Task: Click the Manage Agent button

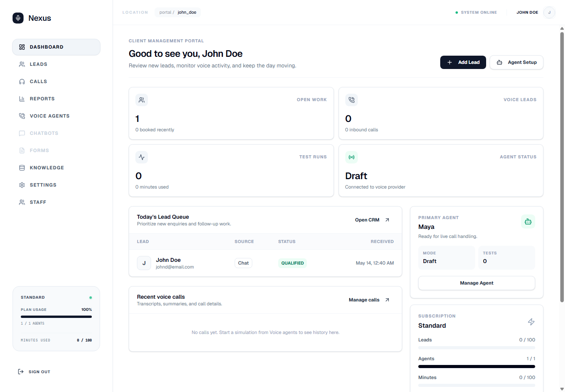Action: tap(477, 283)
